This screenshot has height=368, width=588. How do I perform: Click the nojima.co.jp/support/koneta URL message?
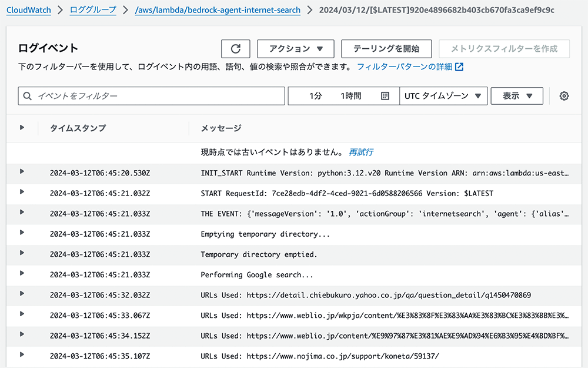tap(319, 356)
